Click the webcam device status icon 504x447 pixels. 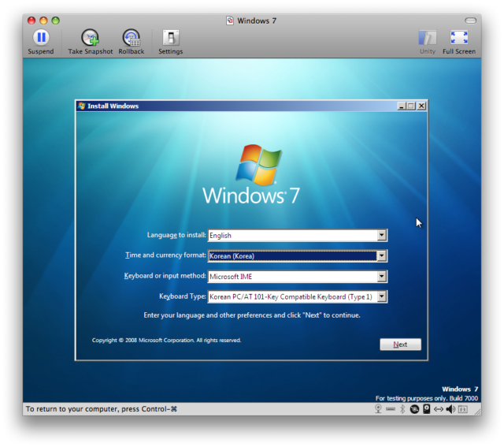click(378, 408)
